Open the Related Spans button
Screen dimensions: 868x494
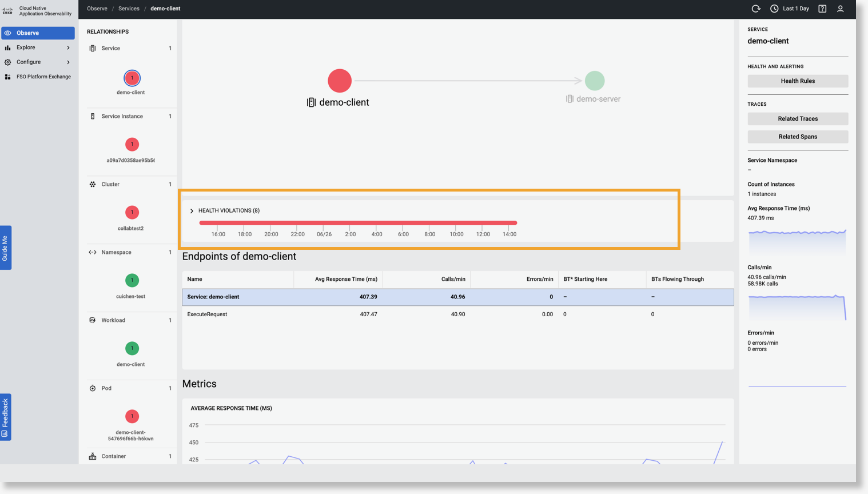point(798,137)
